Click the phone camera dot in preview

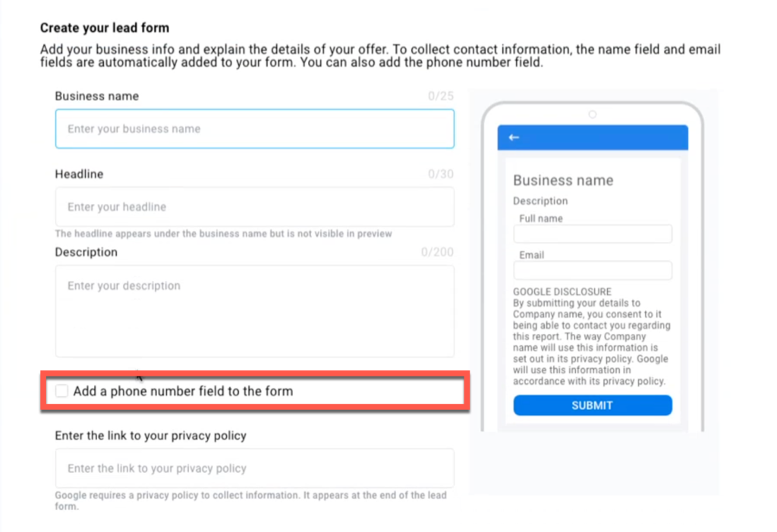[x=592, y=115]
